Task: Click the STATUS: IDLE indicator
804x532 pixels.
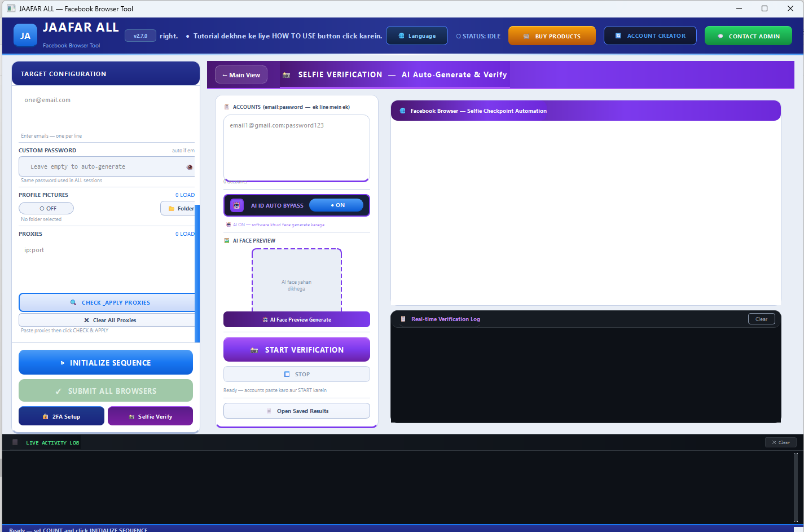Action: [x=478, y=36]
